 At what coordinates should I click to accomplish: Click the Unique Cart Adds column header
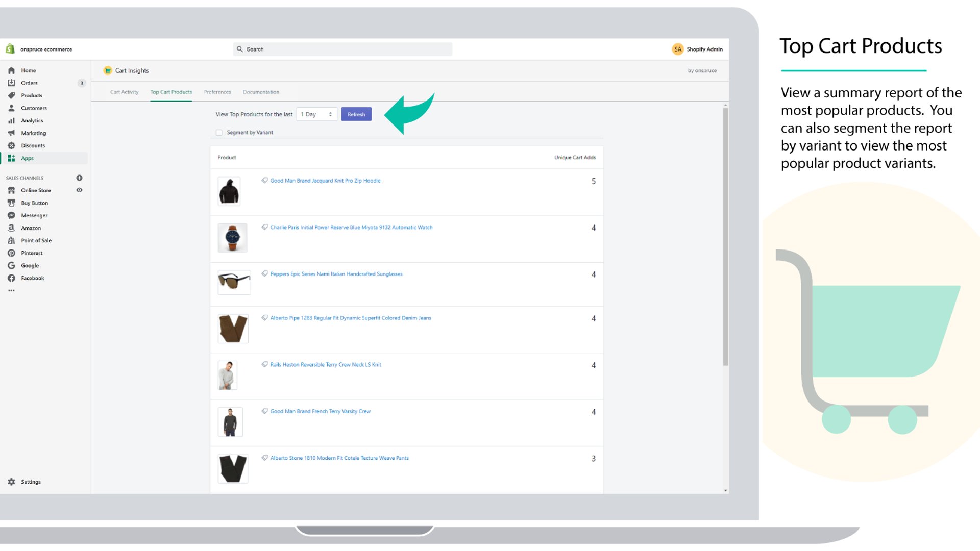point(575,158)
